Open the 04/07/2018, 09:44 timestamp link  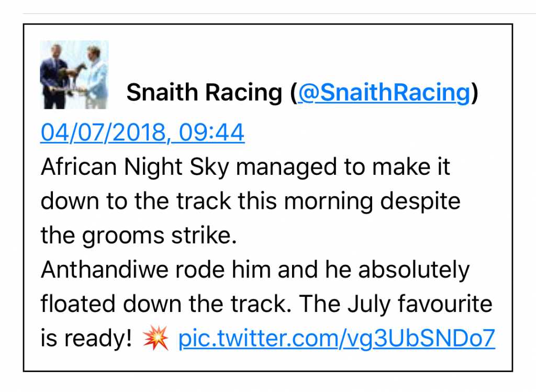[x=142, y=133]
